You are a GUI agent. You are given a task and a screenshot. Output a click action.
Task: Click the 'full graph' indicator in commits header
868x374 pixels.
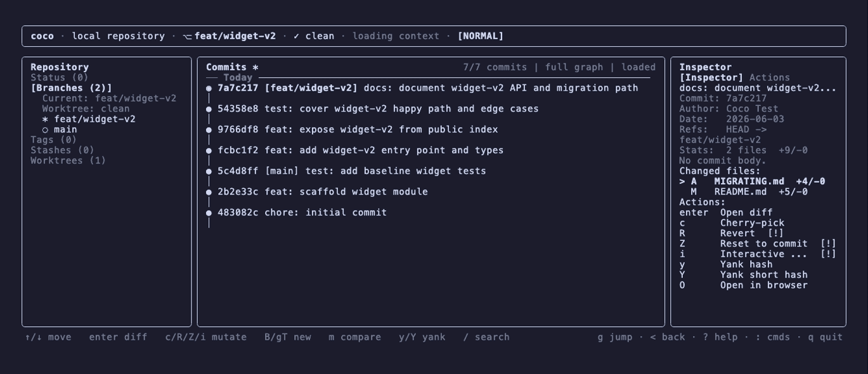point(574,67)
